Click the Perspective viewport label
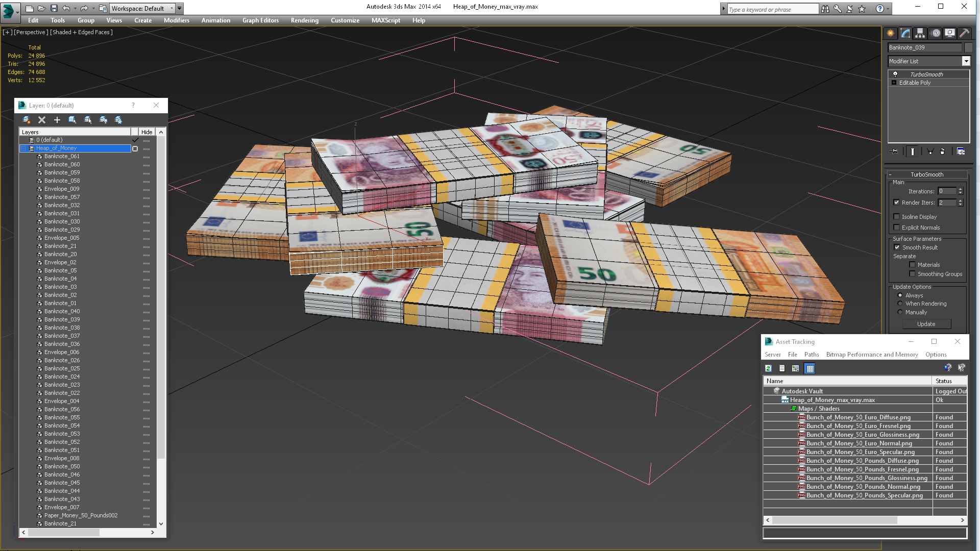980x551 pixels. coord(31,32)
